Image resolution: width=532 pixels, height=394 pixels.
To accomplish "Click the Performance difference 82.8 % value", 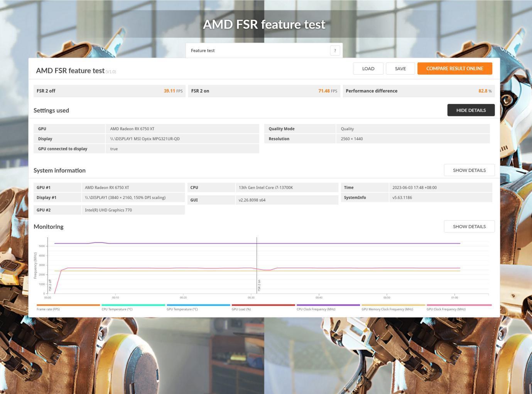I will pyautogui.click(x=485, y=91).
